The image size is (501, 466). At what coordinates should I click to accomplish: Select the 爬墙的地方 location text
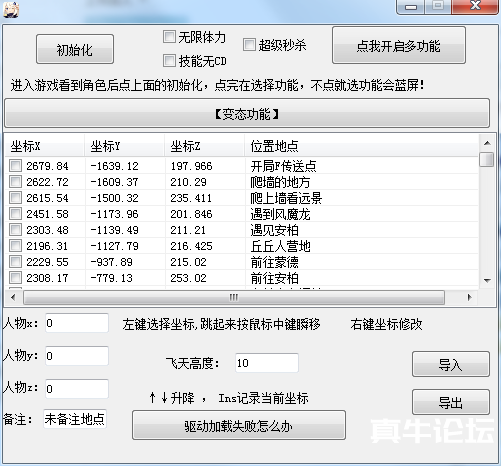[x=280, y=182]
